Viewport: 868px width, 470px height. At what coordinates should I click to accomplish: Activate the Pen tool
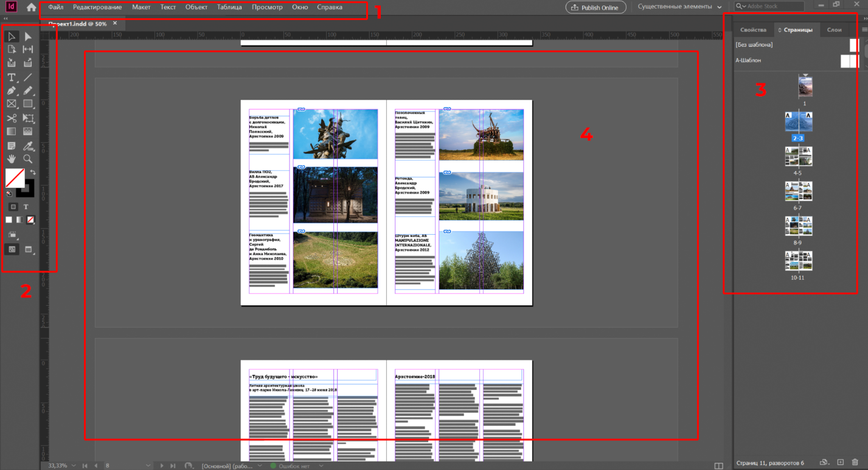click(x=12, y=90)
